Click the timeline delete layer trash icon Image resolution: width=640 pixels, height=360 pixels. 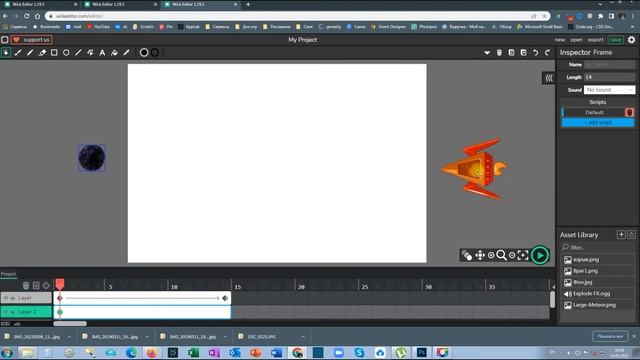pyautogui.click(x=26, y=285)
